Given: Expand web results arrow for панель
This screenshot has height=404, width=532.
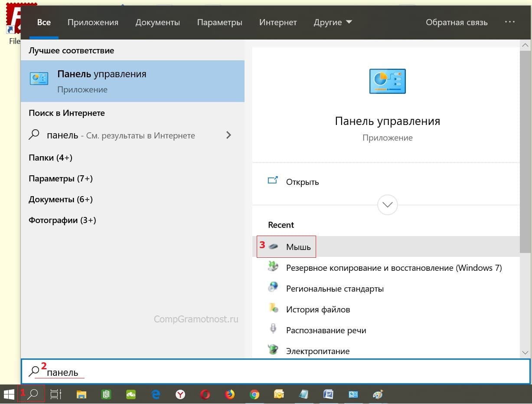Looking at the screenshot, I should coord(229,135).
